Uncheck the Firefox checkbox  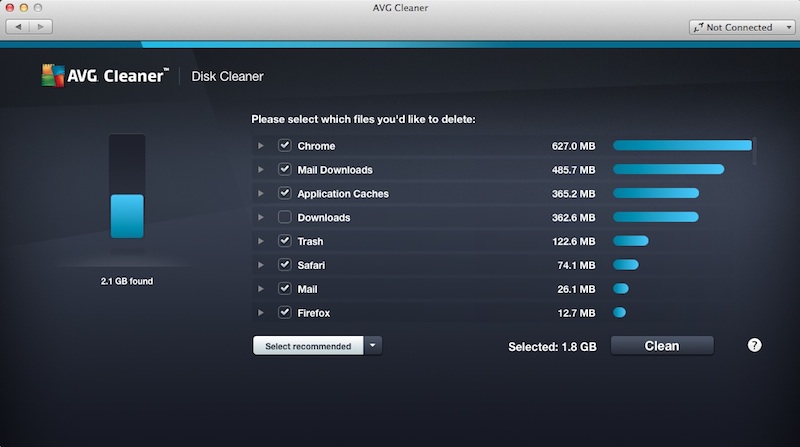[x=284, y=313]
